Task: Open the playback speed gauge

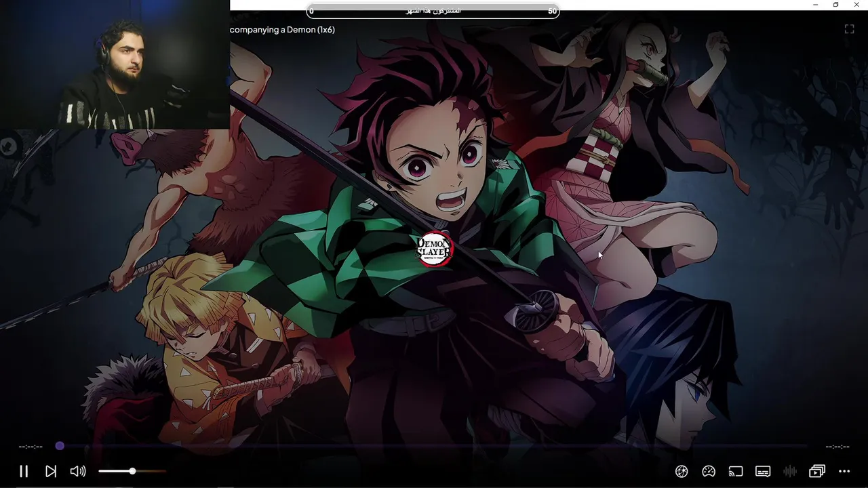Action: (x=709, y=471)
